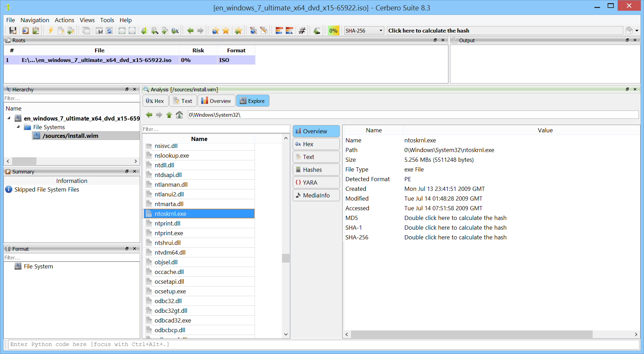Open the YARA view

click(x=316, y=183)
